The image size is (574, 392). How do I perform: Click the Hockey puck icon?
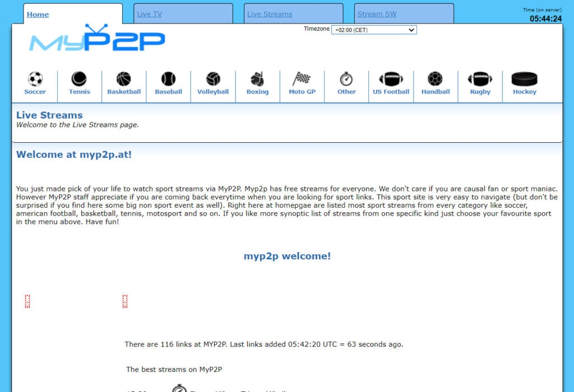pyautogui.click(x=524, y=79)
